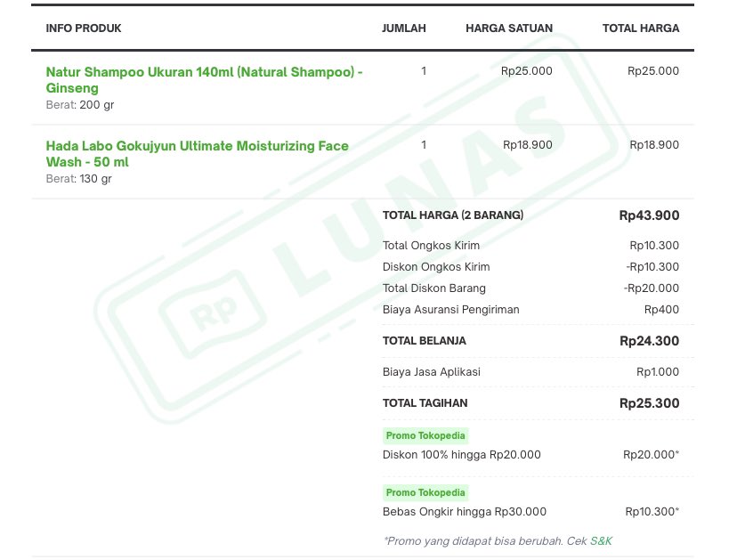Select the Rp20.000* promo value
Image resolution: width=737 pixels, height=560 pixels.
pos(651,455)
